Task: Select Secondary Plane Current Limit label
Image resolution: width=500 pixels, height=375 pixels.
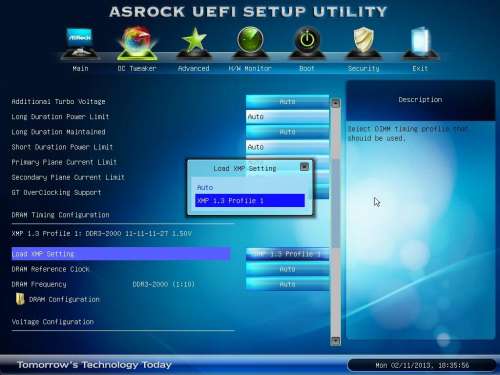Action: click(x=68, y=177)
